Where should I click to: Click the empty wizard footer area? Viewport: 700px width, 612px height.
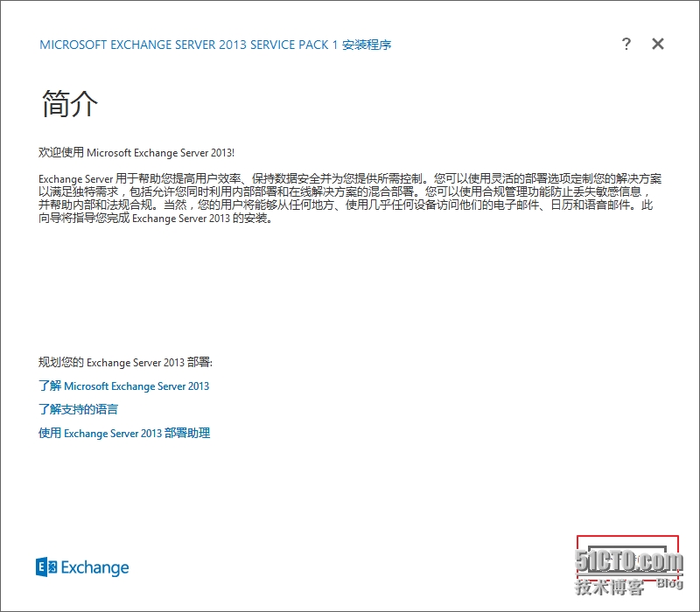click(x=350, y=568)
